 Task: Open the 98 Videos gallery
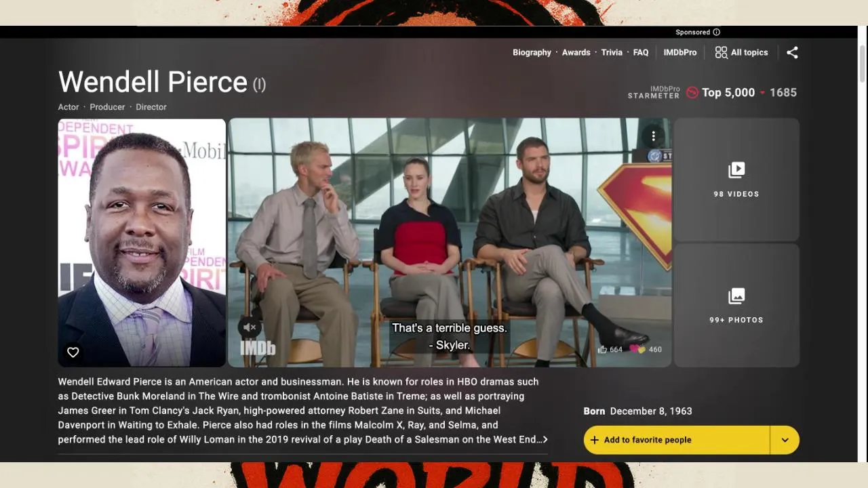pyautogui.click(x=736, y=180)
